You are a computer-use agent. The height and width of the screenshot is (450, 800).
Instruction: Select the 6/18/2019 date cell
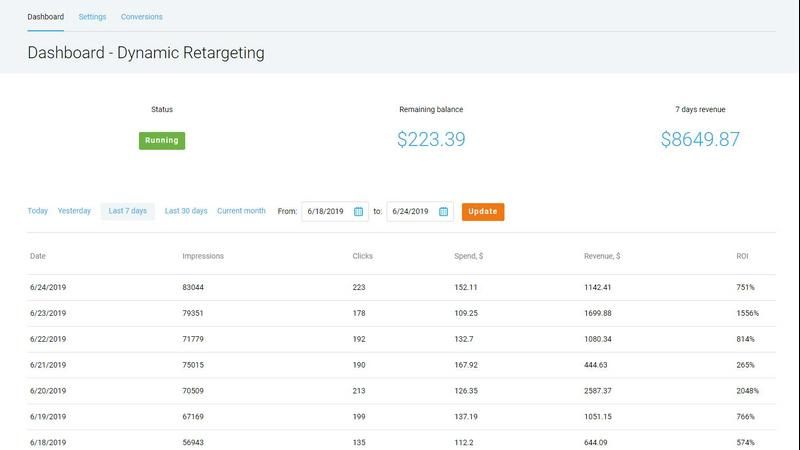pos(48,443)
